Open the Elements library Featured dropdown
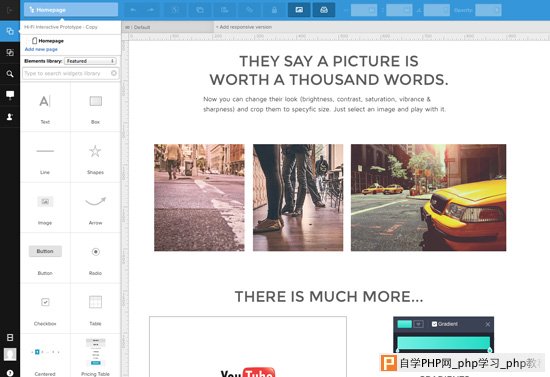 (x=90, y=61)
